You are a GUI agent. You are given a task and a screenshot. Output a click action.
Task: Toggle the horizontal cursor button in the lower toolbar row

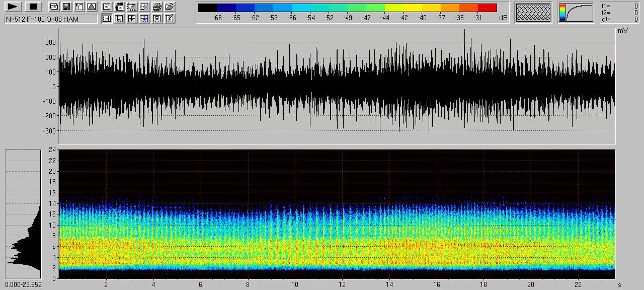point(119,19)
